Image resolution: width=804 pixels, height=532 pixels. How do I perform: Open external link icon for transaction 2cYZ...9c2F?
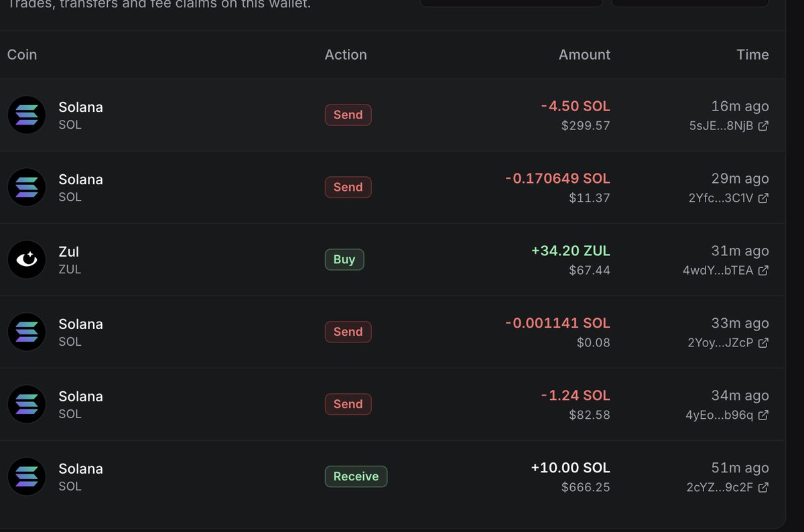click(x=763, y=488)
